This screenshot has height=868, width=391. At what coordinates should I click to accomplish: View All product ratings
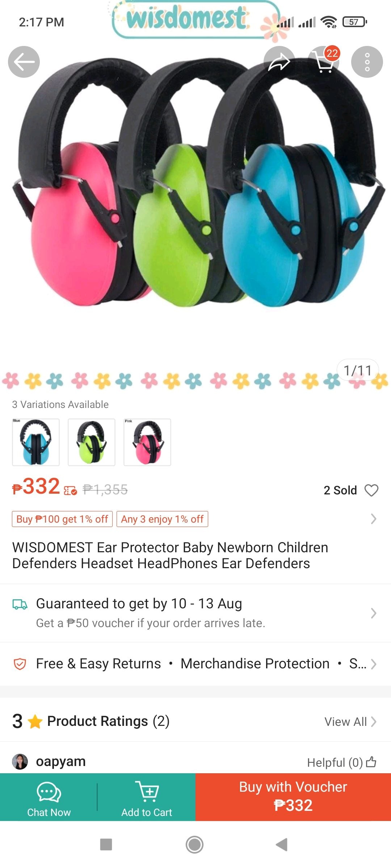click(x=350, y=722)
